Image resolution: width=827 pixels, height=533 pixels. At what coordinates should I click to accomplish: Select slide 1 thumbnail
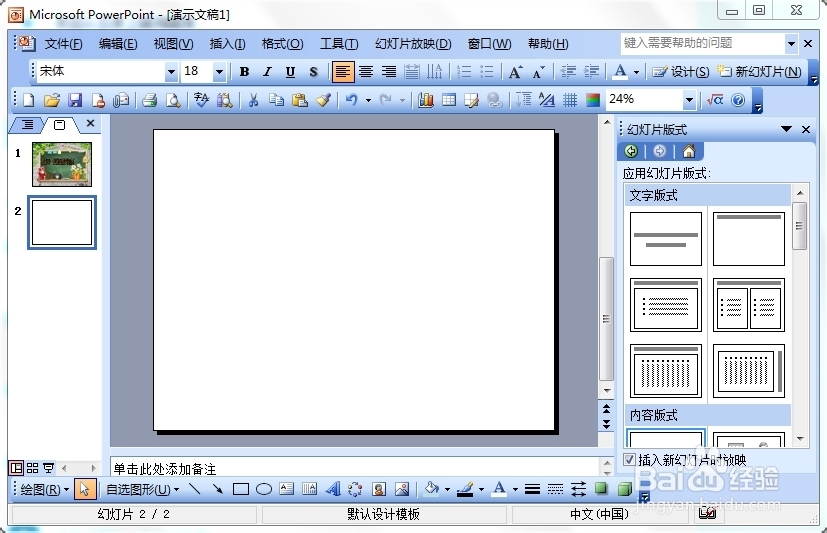click(x=62, y=164)
